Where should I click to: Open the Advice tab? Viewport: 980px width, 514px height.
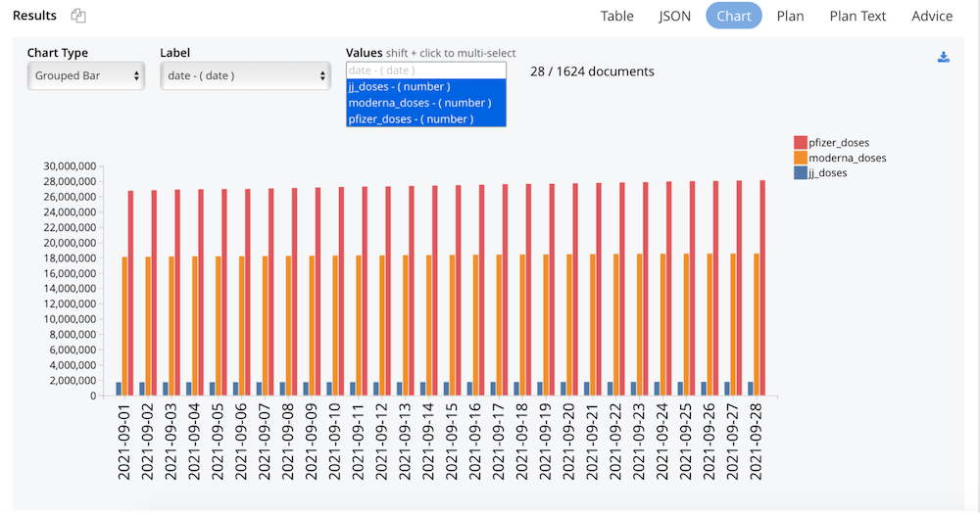tap(932, 17)
